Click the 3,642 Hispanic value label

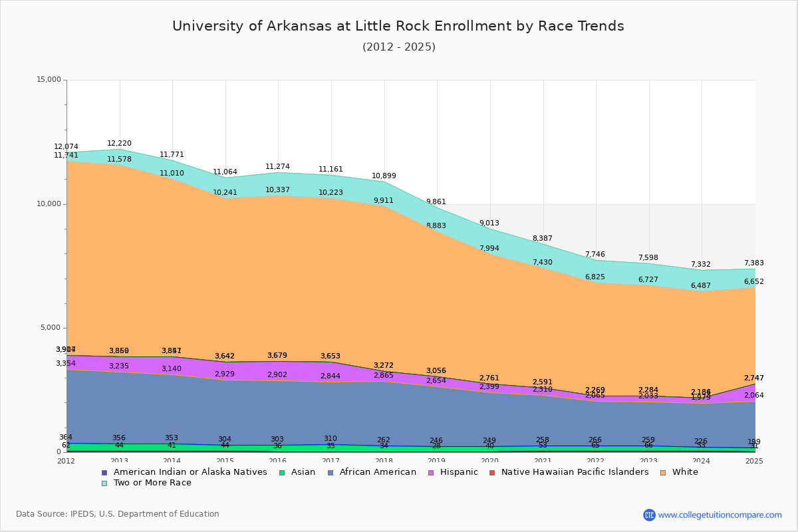coord(225,356)
